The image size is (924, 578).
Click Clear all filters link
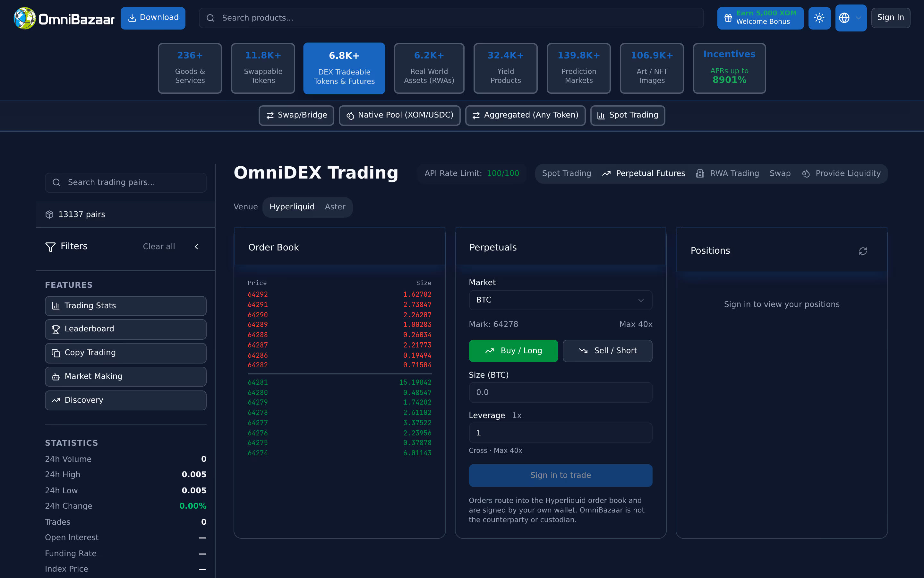159,247
